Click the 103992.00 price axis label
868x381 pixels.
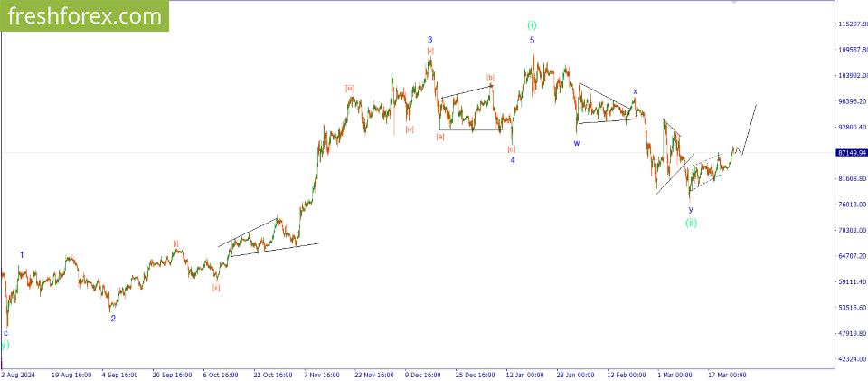point(852,76)
